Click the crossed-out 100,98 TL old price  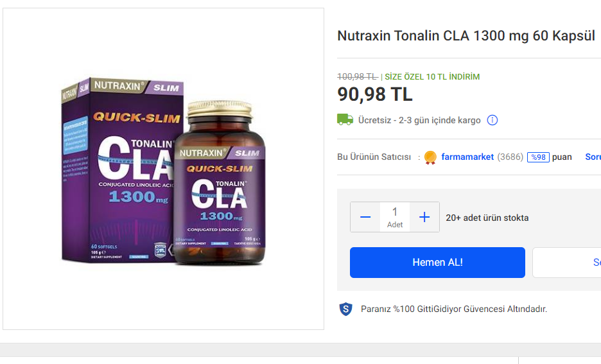pos(357,76)
